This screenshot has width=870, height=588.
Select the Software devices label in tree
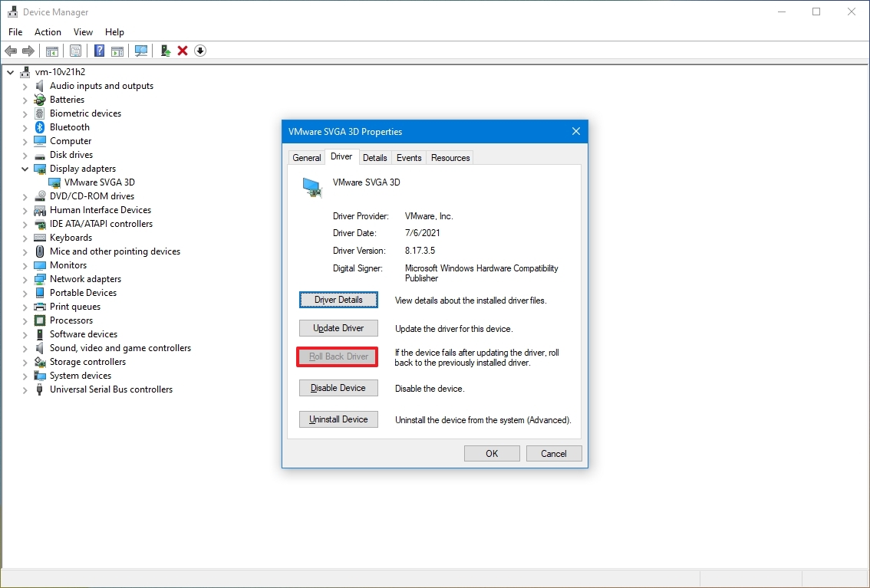(x=84, y=334)
